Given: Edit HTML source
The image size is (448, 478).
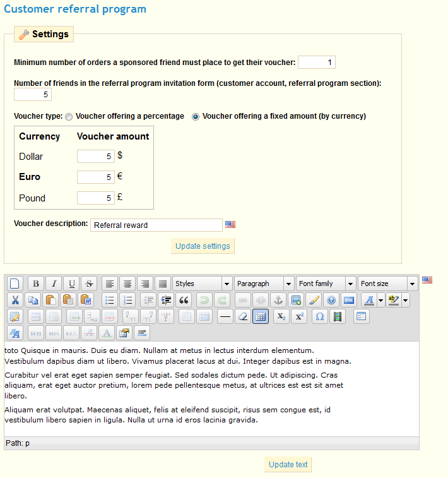Looking at the screenshot, I should pyautogui.click(x=349, y=301).
